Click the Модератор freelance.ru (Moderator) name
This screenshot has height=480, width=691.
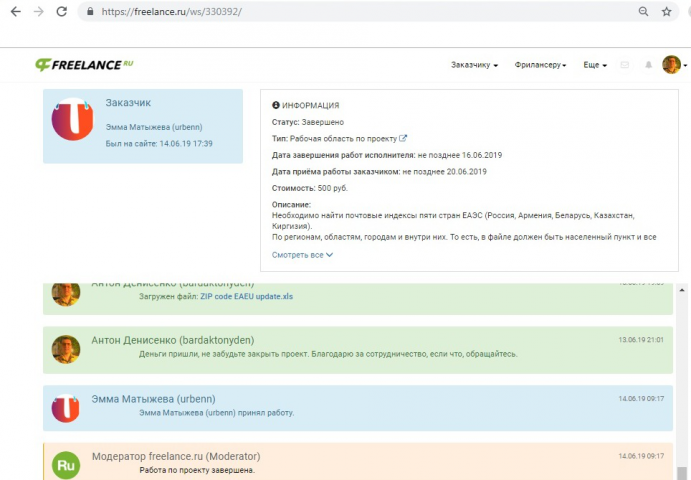click(x=176, y=456)
